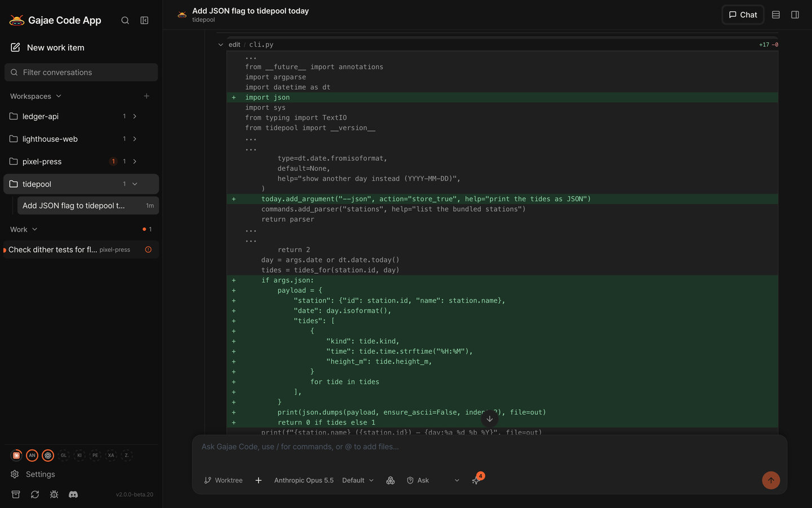Click the alert icon on the dither tests item
Screen dimensions: 812x508
click(148, 249)
